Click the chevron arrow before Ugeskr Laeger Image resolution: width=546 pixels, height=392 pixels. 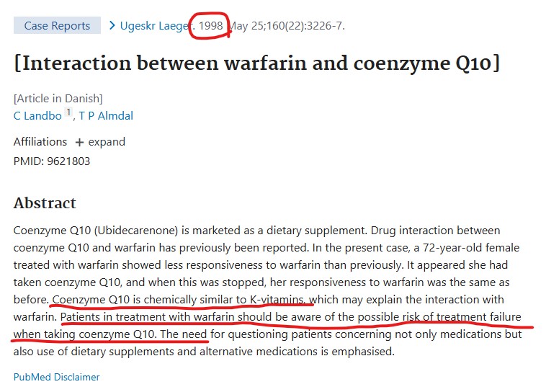click(112, 26)
